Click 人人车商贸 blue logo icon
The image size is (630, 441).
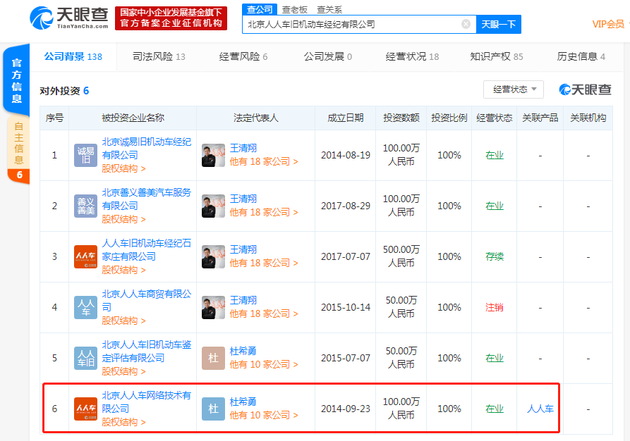(x=85, y=307)
